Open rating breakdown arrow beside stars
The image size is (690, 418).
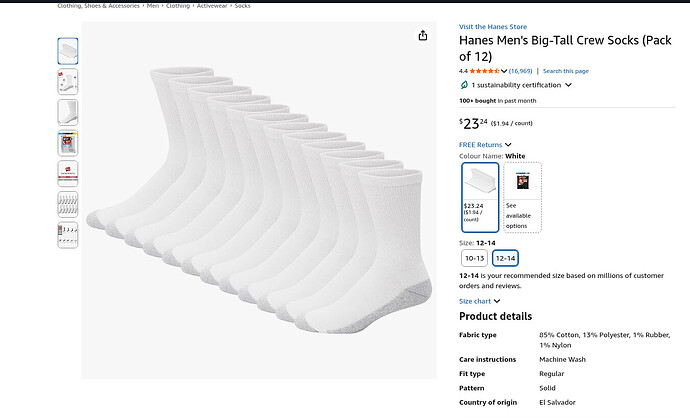click(x=505, y=71)
